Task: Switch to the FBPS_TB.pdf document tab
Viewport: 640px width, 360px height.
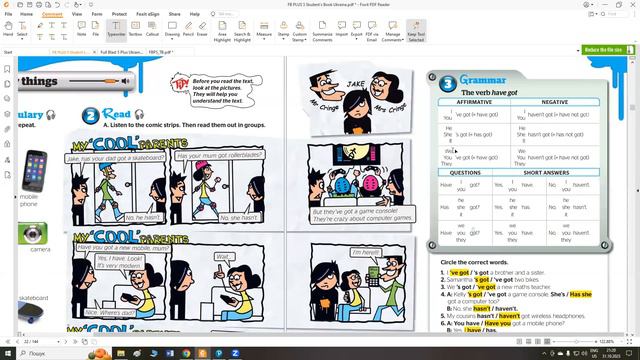Action: [x=161, y=52]
